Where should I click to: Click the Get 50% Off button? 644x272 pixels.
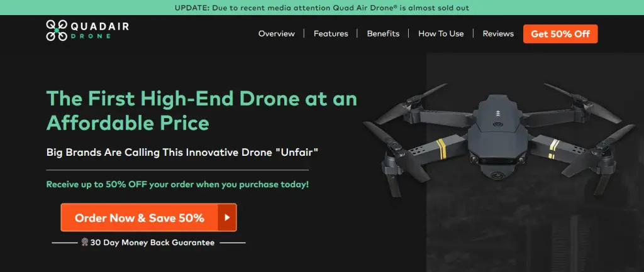560,34
